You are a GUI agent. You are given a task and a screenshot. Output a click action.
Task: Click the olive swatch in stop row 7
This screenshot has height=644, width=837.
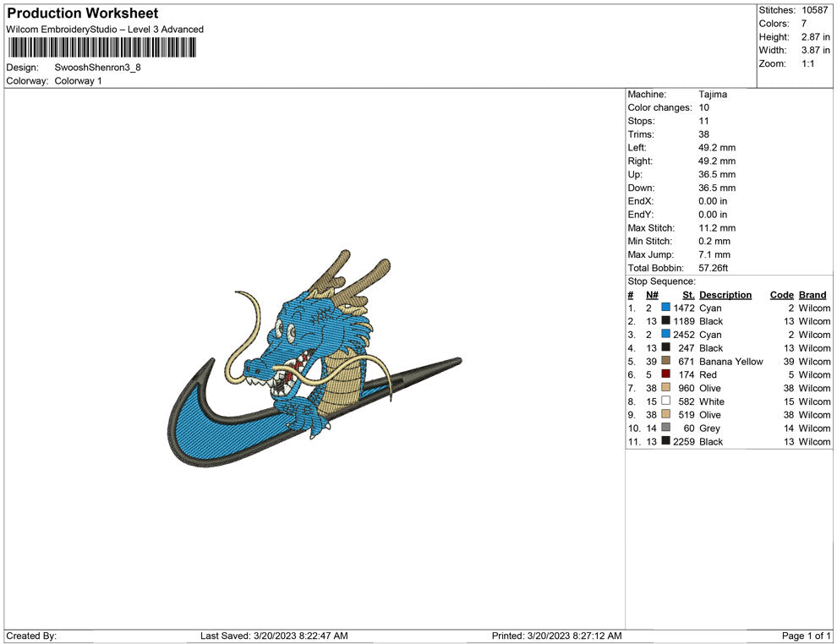pyautogui.click(x=665, y=387)
